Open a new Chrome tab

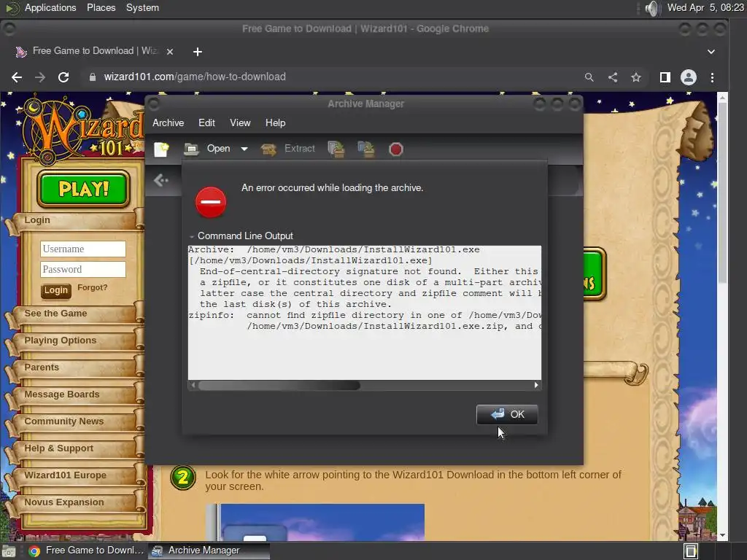[198, 52]
